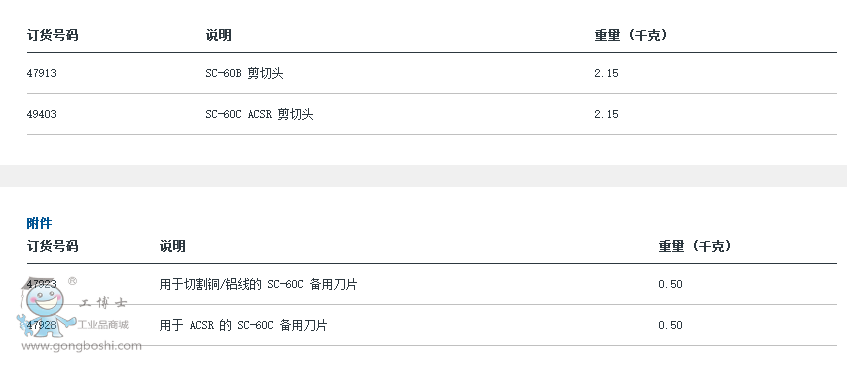
Task: Click the top table 订货号码 column header
Action: click(53, 36)
